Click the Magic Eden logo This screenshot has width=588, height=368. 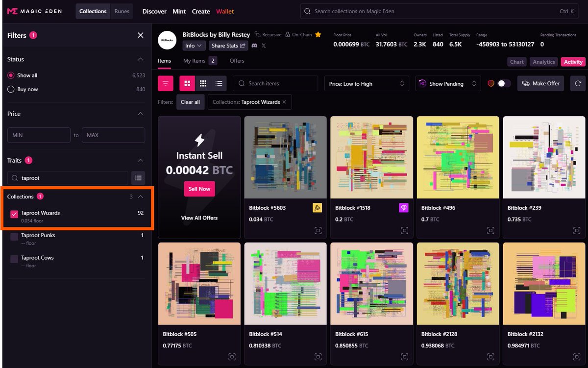(x=34, y=11)
